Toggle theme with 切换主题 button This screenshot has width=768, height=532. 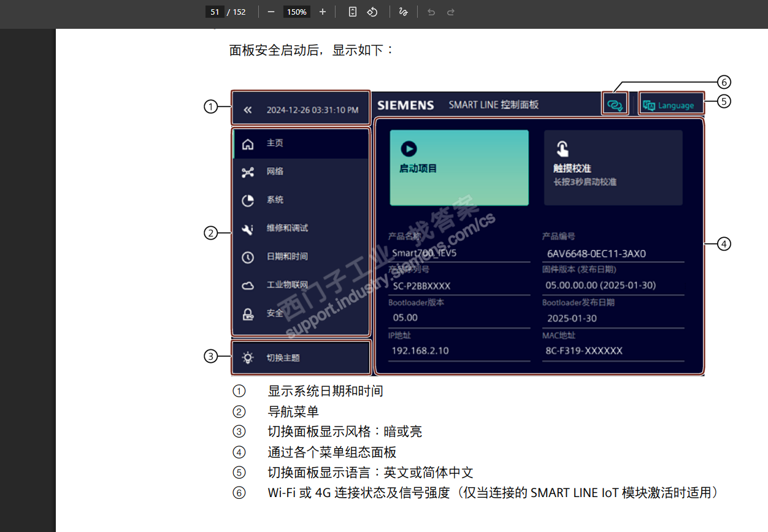click(x=301, y=358)
